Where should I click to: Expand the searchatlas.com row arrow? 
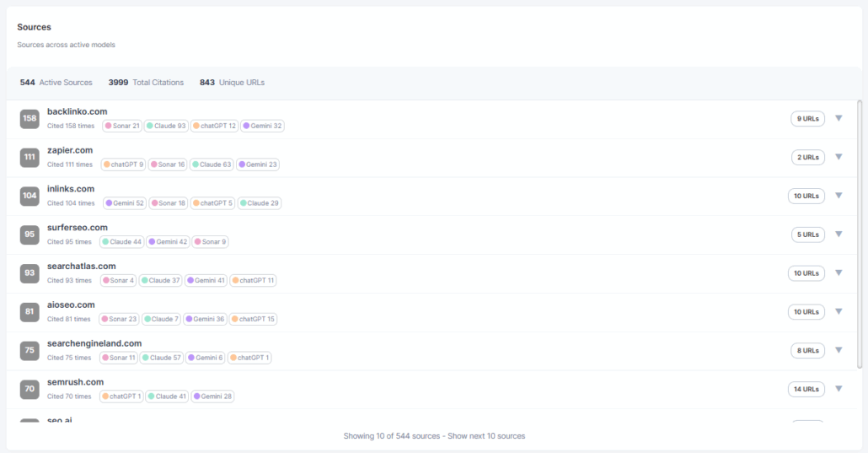pyautogui.click(x=839, y=272)
